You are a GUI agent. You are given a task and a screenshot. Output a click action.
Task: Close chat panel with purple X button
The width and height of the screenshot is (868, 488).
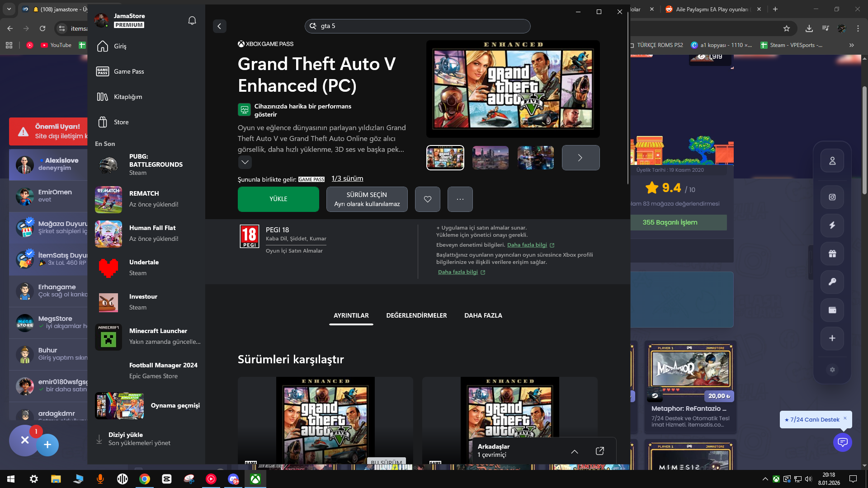coord(25,441)
